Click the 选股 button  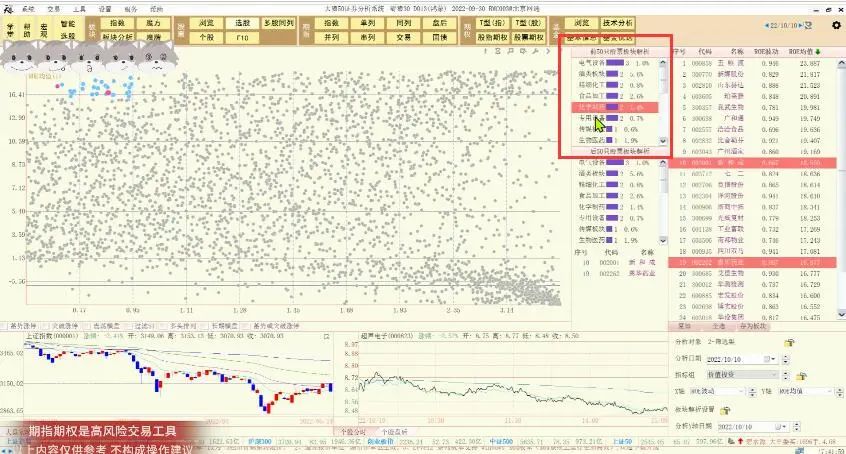point(243,23)
